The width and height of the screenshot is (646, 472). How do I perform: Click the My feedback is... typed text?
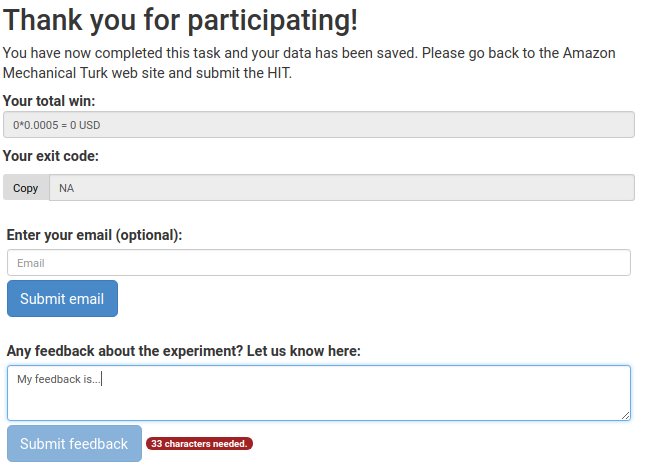coord(59,379)
